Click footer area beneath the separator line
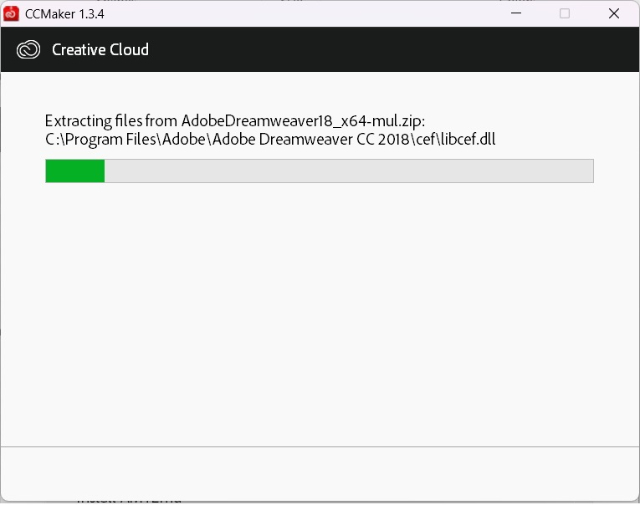The width and height of the screenshot is (640, 505). 320,474
